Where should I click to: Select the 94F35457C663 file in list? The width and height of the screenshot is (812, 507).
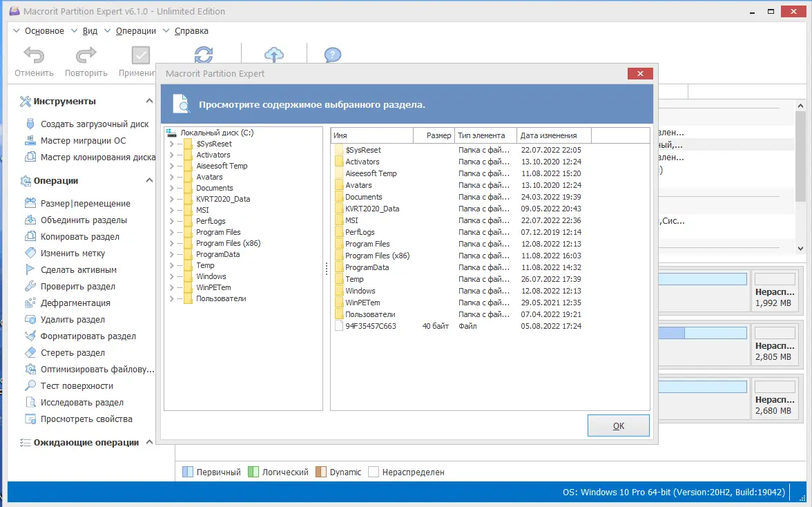click(371, 326)
